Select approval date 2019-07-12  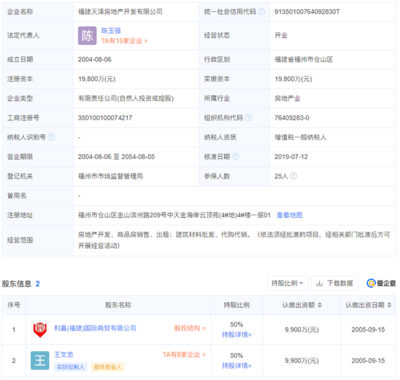291,156
